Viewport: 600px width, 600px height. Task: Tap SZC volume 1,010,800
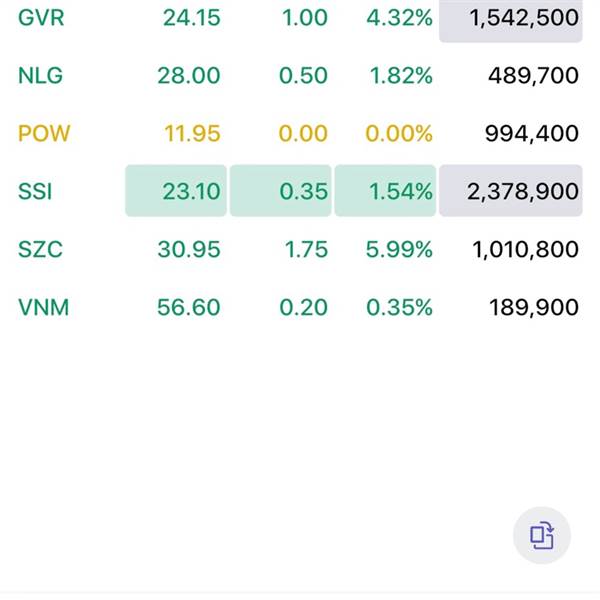525,249
